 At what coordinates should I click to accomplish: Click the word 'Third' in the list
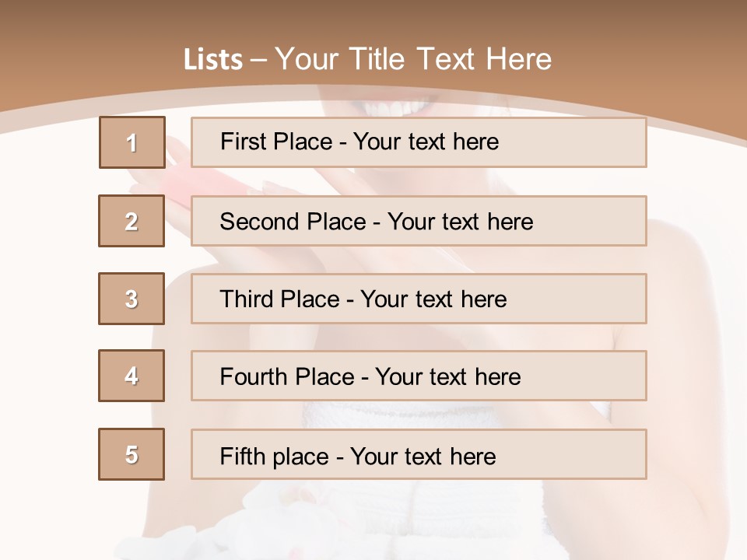point(246,299)
